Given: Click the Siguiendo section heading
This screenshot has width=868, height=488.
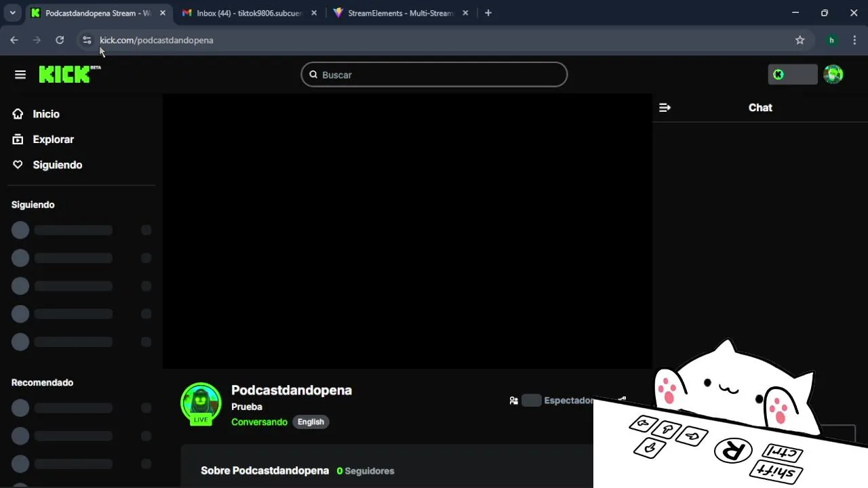Looking at the screenshot, I should pos(33,205).
